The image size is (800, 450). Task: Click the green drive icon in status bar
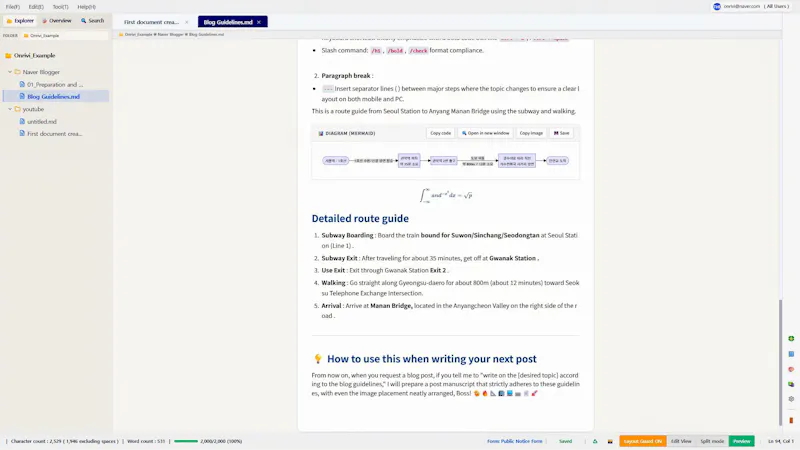click(595, 441)
